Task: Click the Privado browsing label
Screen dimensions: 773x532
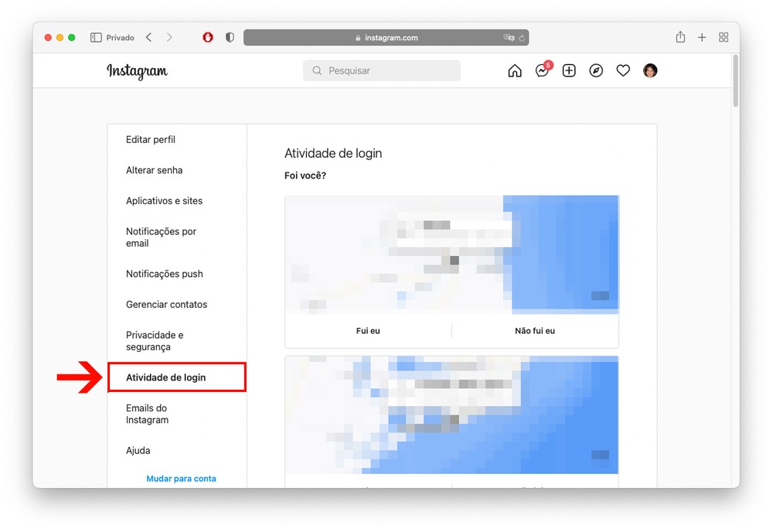Action: (x=121, y=37)
